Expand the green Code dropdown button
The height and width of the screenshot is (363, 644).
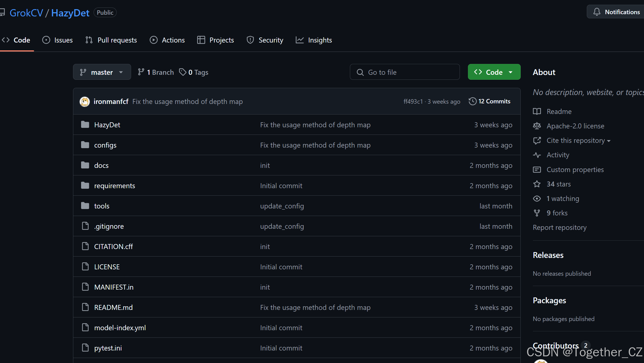click(494, 72)
